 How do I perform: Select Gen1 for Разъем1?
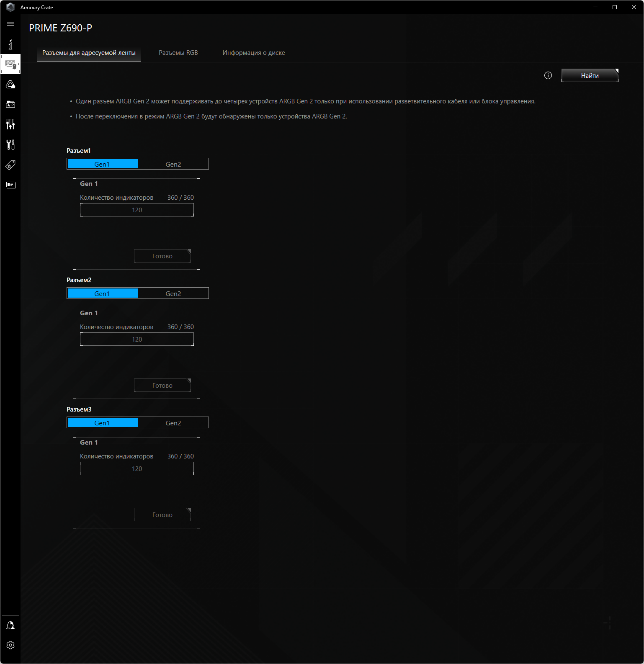[x=103, y=164]
